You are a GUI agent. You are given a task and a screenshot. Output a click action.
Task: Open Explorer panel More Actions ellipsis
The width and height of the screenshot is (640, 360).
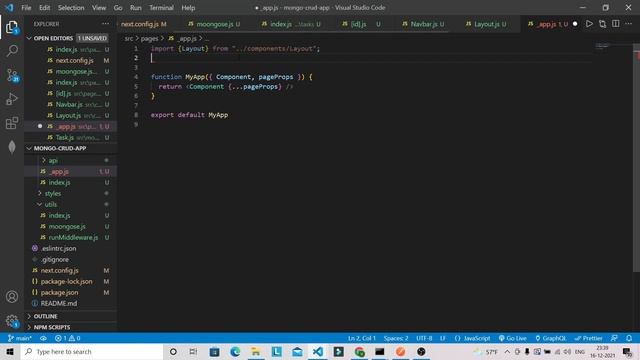point(105,24)
